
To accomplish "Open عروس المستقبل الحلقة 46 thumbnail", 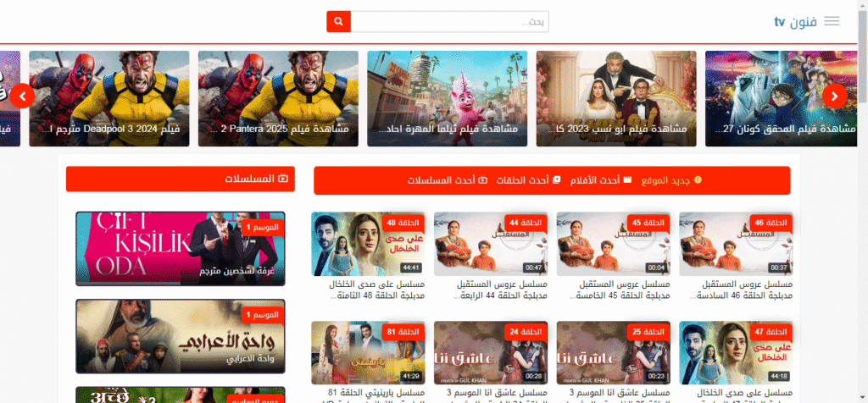I will [736, 244].
